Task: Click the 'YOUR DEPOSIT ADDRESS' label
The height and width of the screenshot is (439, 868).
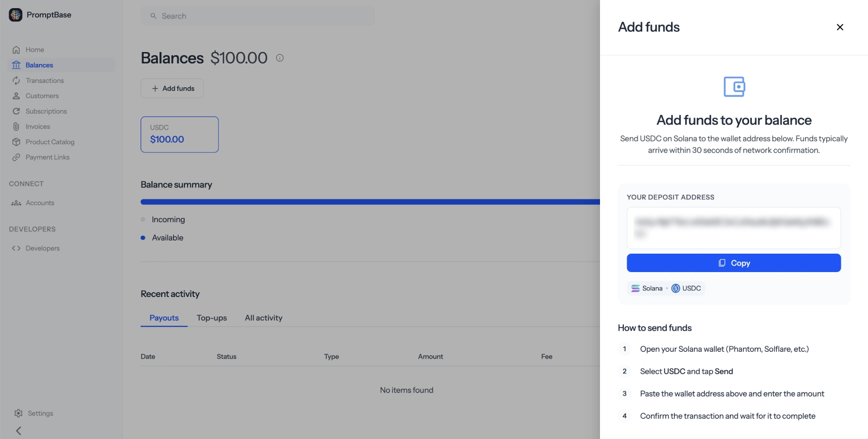Action: 671,197
